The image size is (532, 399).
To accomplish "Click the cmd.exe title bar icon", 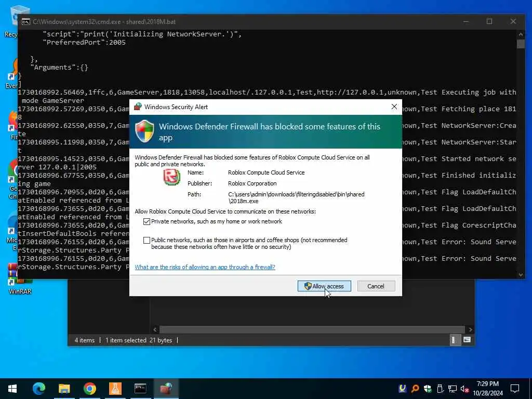I will 26,22.
